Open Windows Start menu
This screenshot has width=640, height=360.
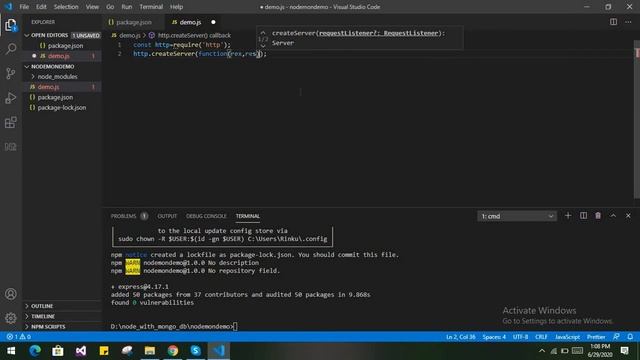[x=11, y=351]
